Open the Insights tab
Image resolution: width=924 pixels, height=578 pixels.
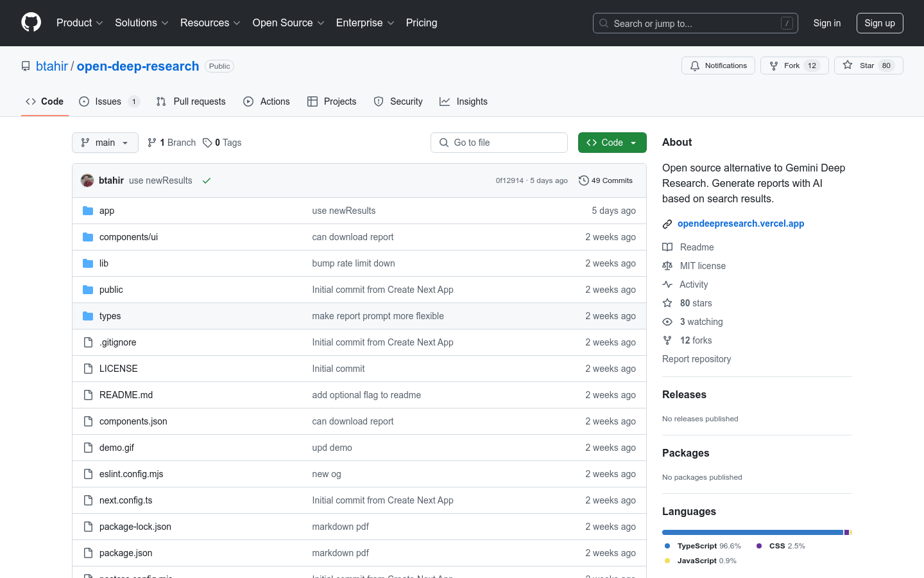pos(464,101)
